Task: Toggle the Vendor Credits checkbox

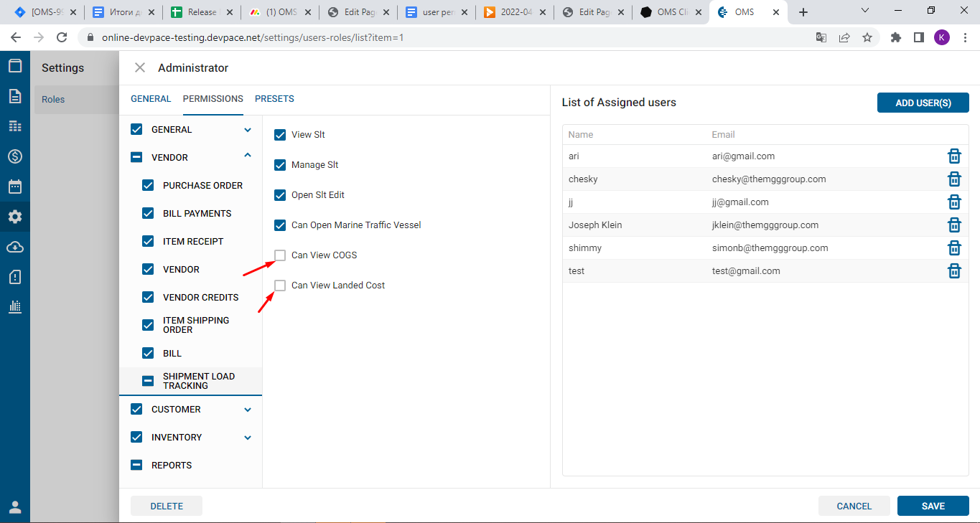Action: coord(148,298)
